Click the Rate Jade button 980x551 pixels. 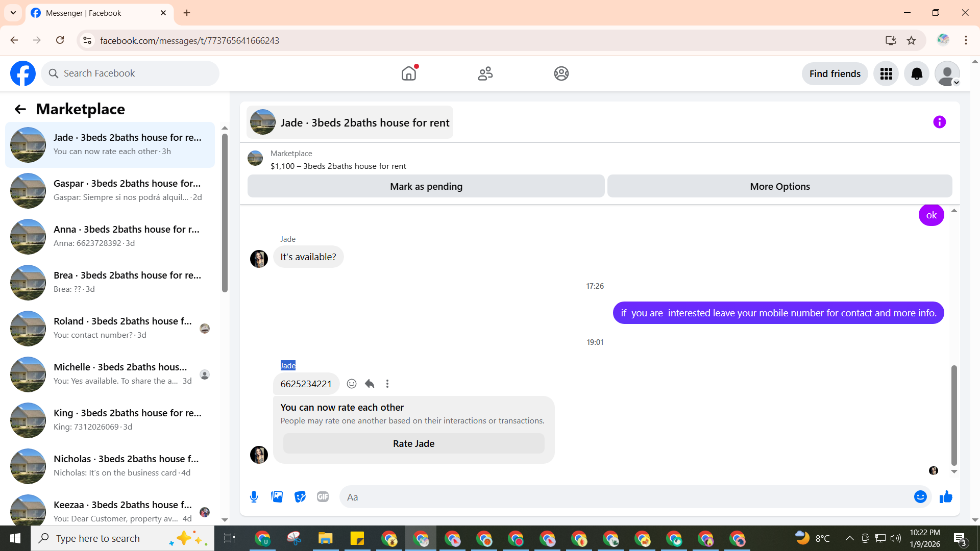click(x=413, y=444)
